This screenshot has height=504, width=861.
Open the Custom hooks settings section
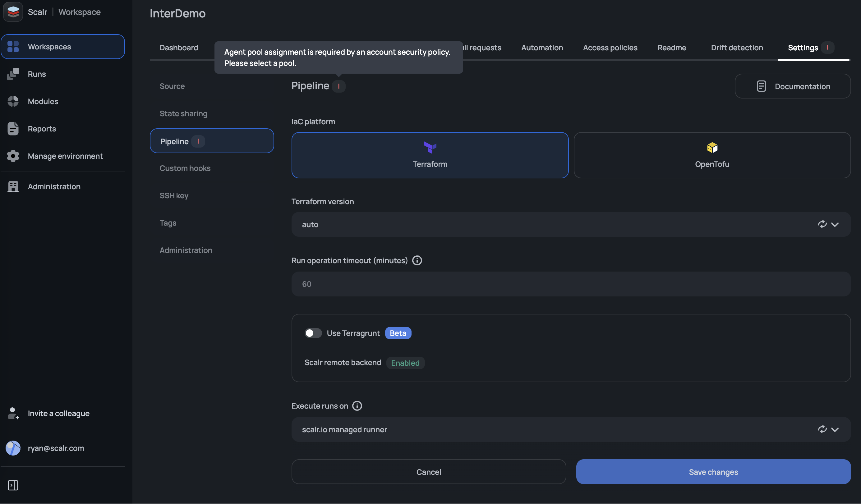pos(185,168)
